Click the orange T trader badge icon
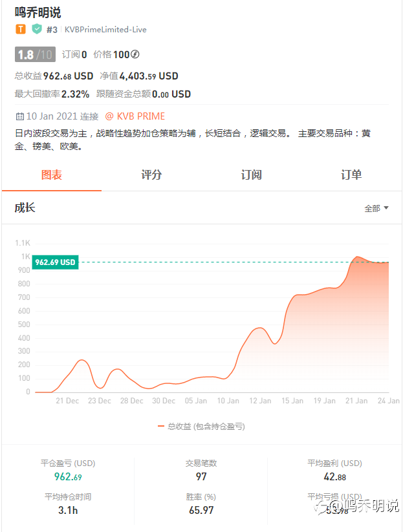 click(x=20, y=29)
